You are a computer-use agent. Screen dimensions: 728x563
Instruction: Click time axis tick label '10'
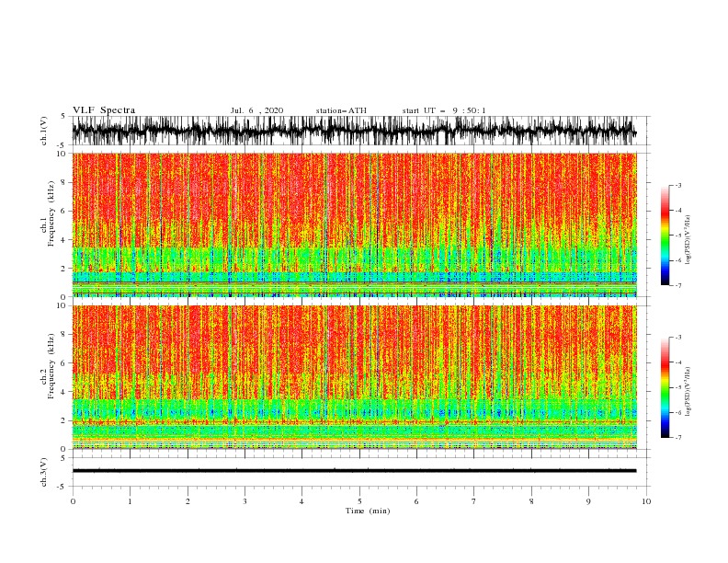click(646, 501)
